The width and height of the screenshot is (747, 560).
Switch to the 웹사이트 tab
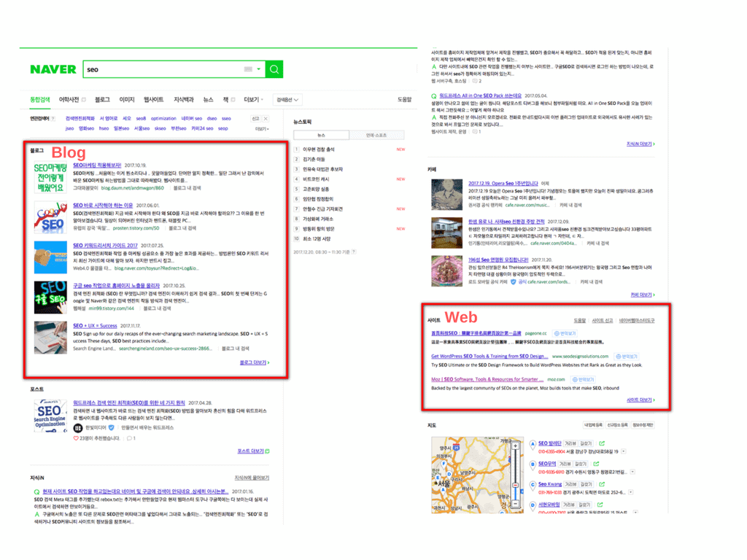[x=153, y=99]
